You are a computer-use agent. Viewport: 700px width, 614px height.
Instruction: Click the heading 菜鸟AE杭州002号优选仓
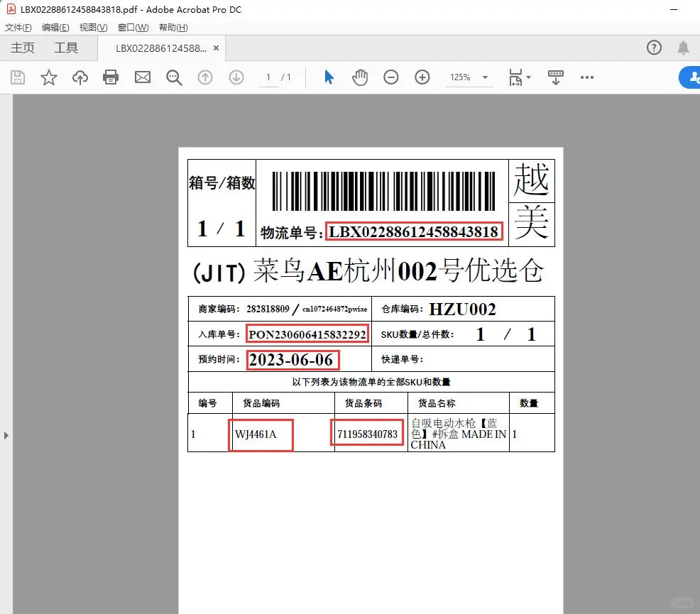pyautogui.click(x=398, y=271)
